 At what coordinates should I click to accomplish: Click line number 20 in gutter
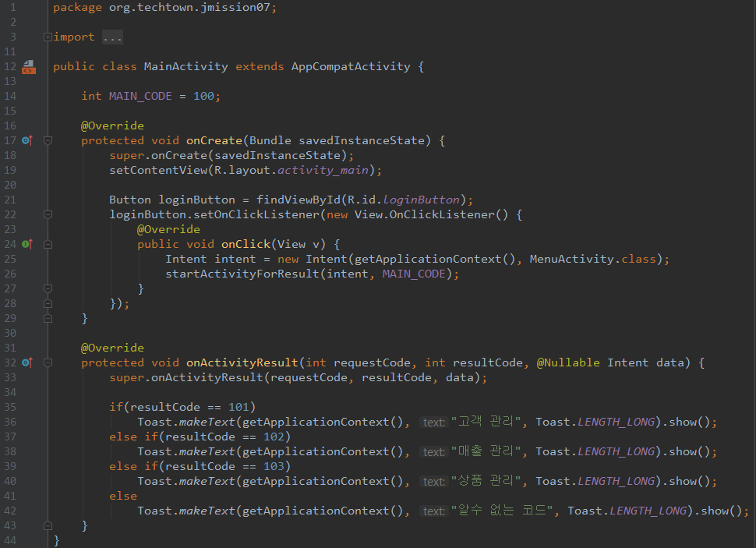tap(10, 185)
